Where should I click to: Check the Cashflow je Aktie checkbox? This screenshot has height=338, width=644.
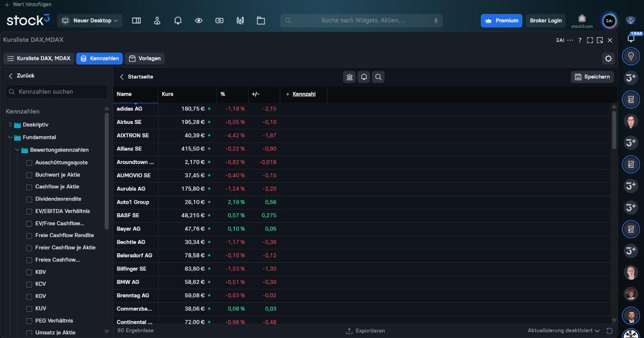click(29, 187)
